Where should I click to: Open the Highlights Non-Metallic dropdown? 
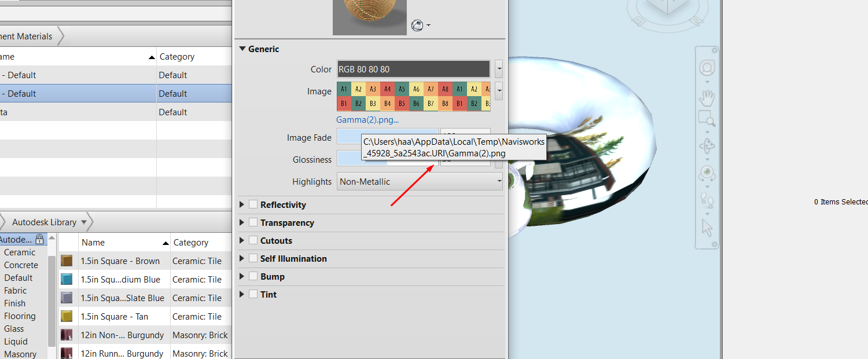click(x=420, y=181)
